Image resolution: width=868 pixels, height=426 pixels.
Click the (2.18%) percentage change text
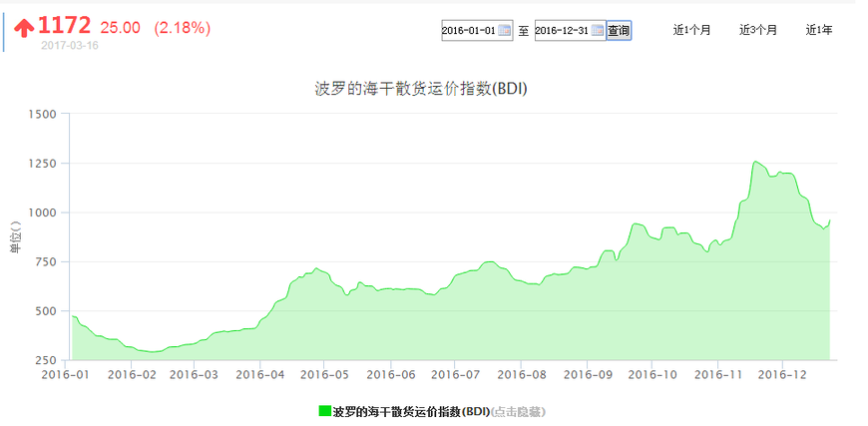183,28
